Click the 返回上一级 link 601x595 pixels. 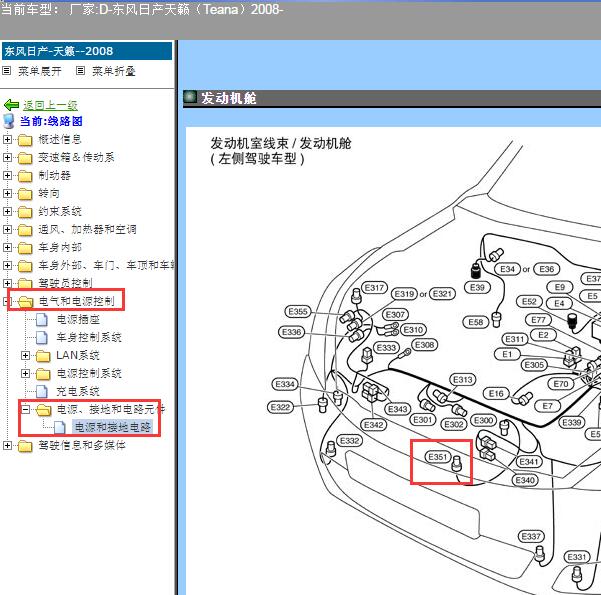tap(50, 105)
